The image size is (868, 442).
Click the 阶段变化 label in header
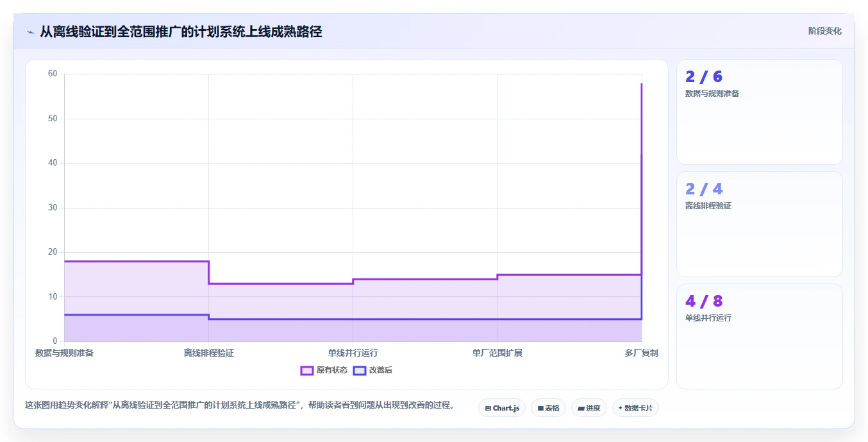(824, 31)
